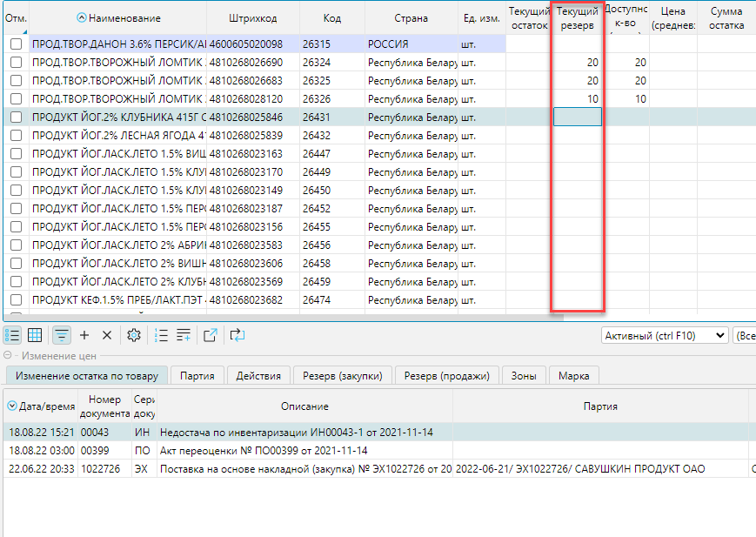Mark checkbox for ПРОДУКТ КЕФ.1.5% ПРЕБ/ЛАКТ row
Image resolution: width=756 pixels, height=537 pixels.
[16, 300]
